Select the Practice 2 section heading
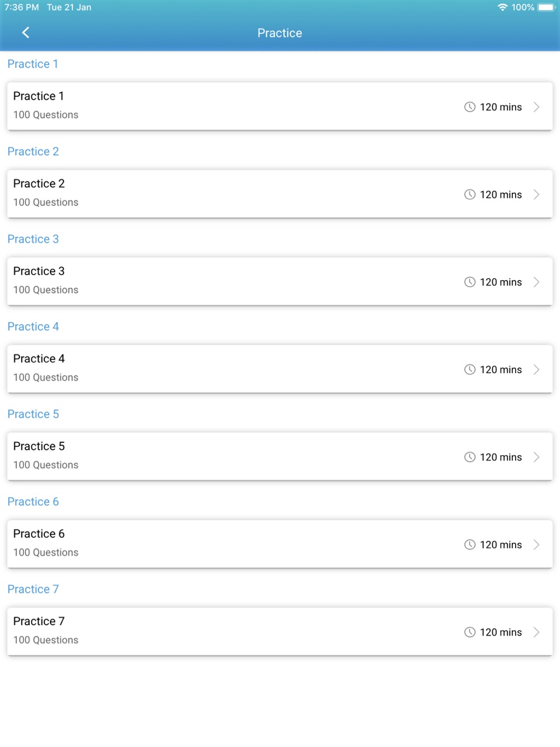 33,152
